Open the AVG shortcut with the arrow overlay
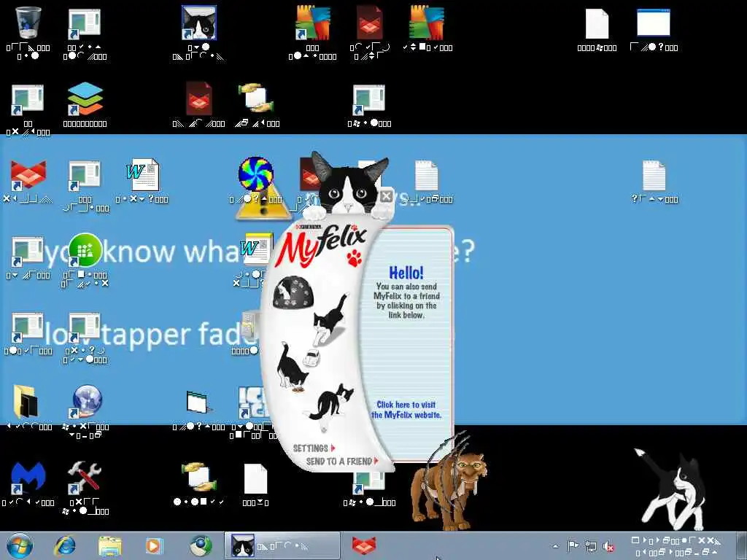 pos(312,23)
